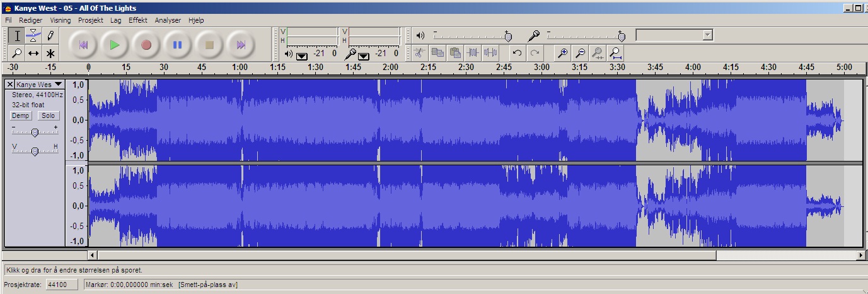Open the Fil menu
This screenshot has width=868, height=294.
8,20
